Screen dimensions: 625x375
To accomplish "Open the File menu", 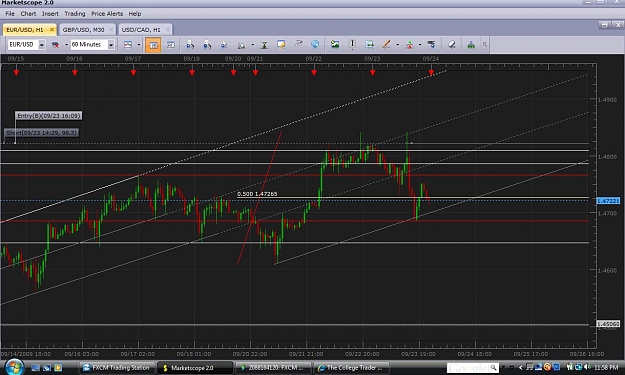I will (10, 14).
